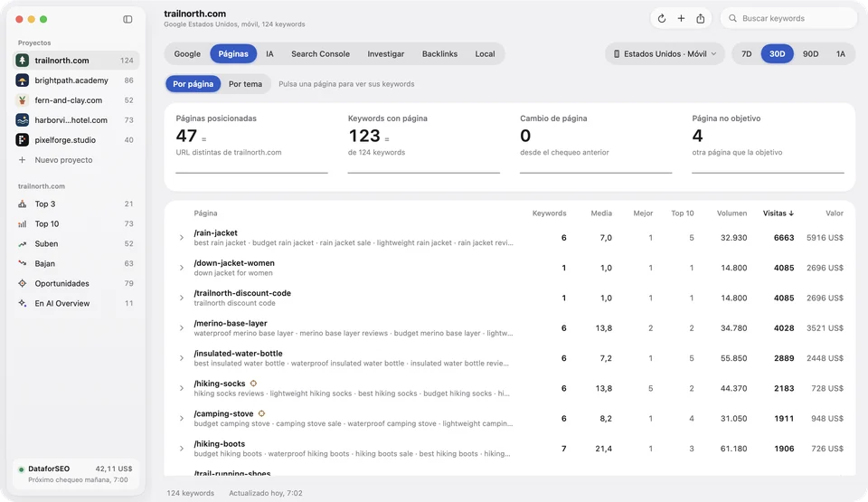Click the mobile device icon in location selector
Viewport: 868px width, 502px height.
point(617,53)
